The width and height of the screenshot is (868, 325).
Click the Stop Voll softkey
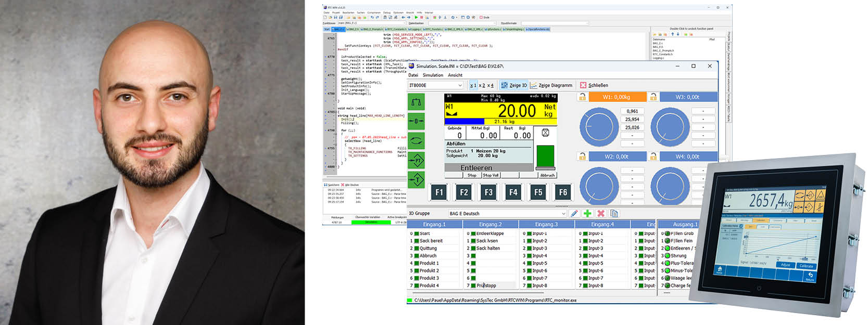490,175
